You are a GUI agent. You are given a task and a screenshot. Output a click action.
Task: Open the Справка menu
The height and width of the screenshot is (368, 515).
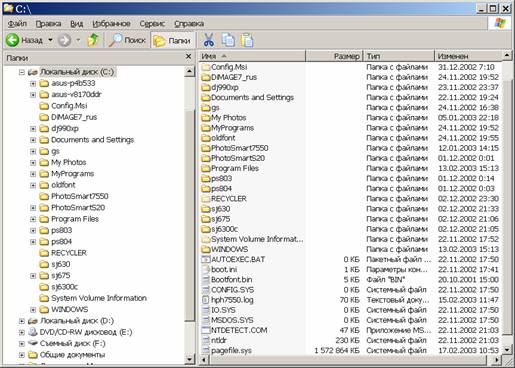point(189,24)
